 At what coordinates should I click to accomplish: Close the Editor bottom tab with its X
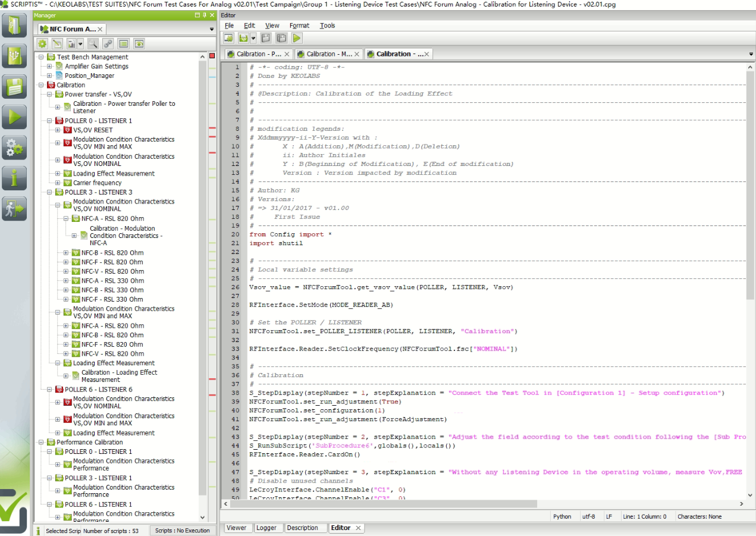point(358,528)
